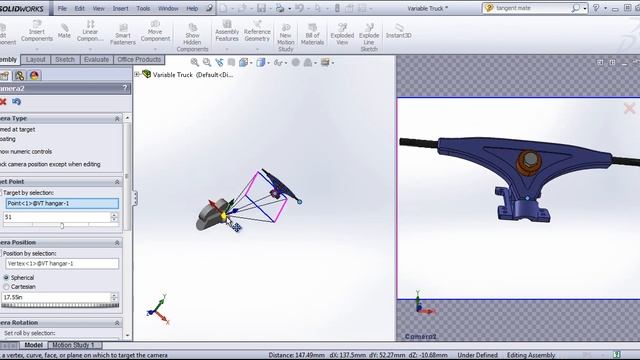Switch to the Evaluate tab
Image resolution: width=640 pixels, height=360 pixels.
[x=96, y=60]
